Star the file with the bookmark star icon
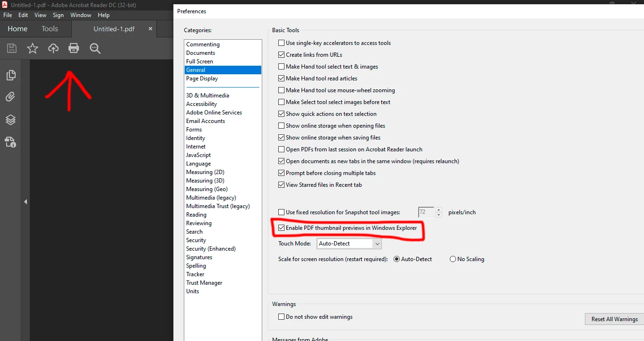The image size is (644, 341). 33,48
